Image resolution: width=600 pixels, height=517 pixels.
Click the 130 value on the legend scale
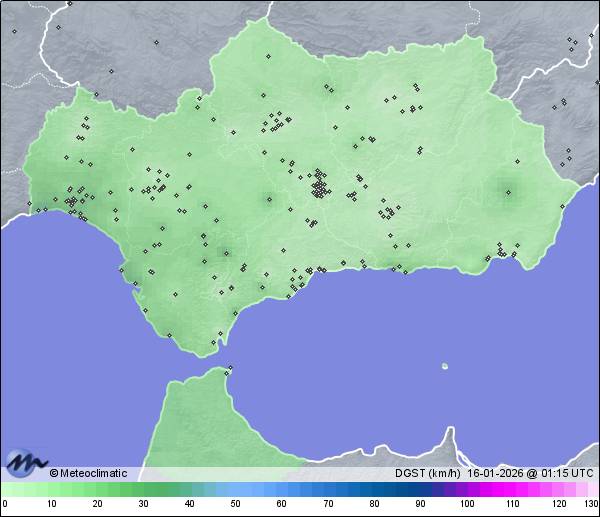591,504
